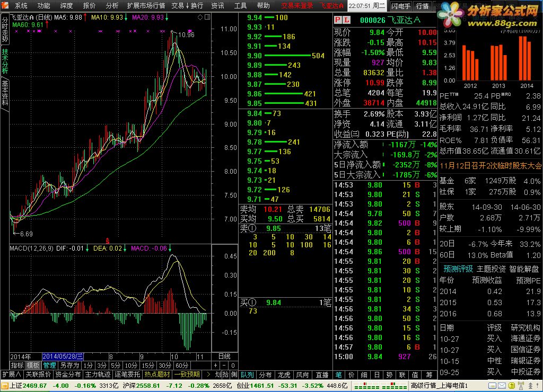Open 基本资料 sidebar view
The height and width of the screenshot is (392, 543).
pyautogui.click(x=4, y=93)
